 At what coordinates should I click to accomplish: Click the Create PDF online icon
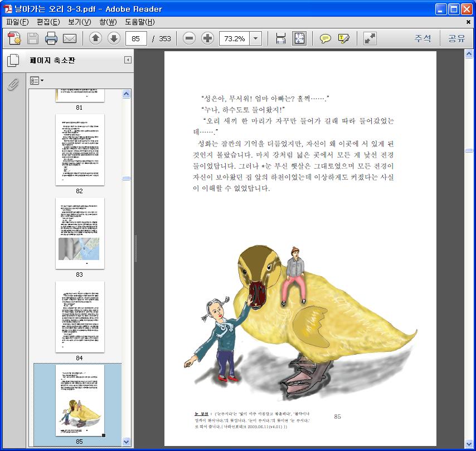pyautogui.click(x=14, y=38)
